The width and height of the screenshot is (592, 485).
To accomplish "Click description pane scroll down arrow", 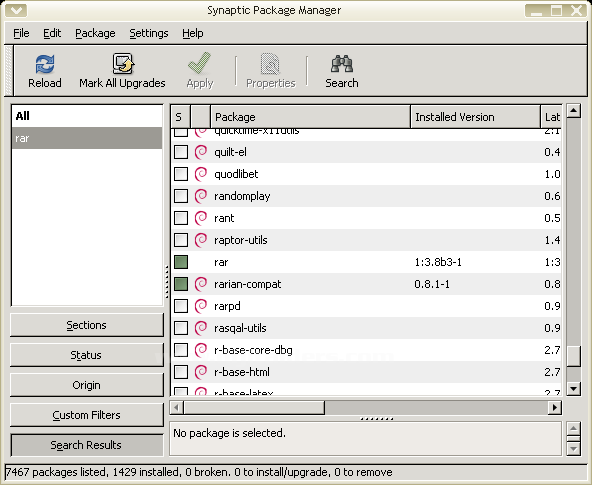I will (x=574, y=448).
